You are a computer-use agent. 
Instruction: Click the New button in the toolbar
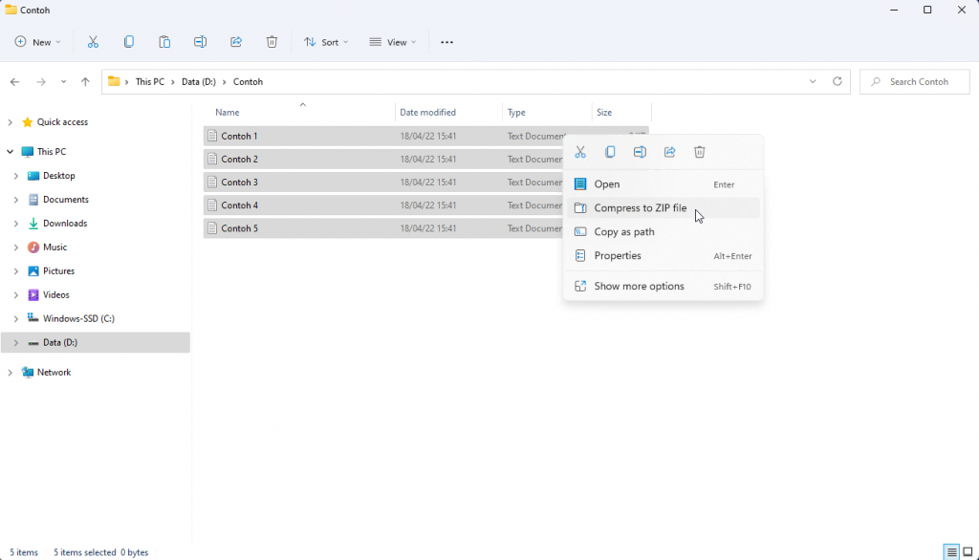[38, 42]
